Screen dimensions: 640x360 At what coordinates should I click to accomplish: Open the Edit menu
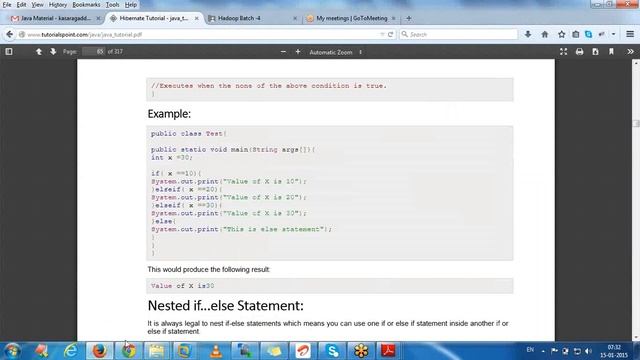coord(21,5)
